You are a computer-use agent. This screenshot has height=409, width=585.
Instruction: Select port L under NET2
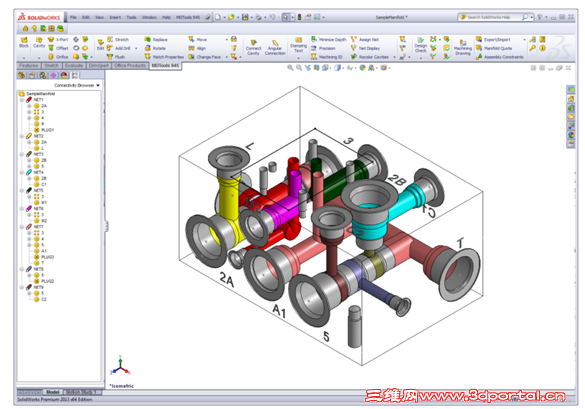click(x=39, y=148)
